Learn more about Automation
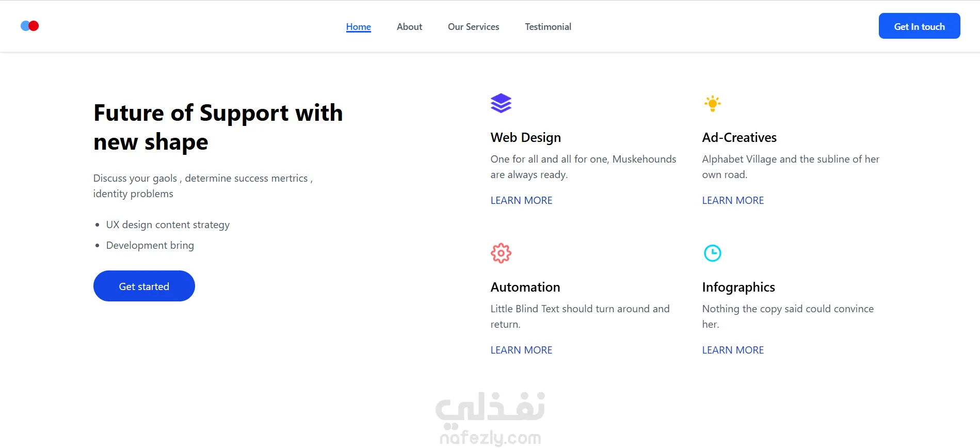The height and width of the screenshot is (448, 980). [x=521, y=350]
